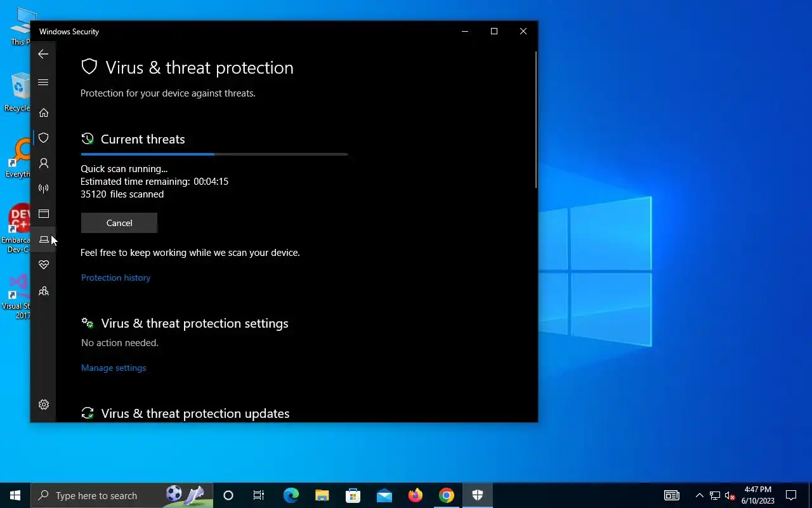Click the quick scan progress bar

[214, 154]
